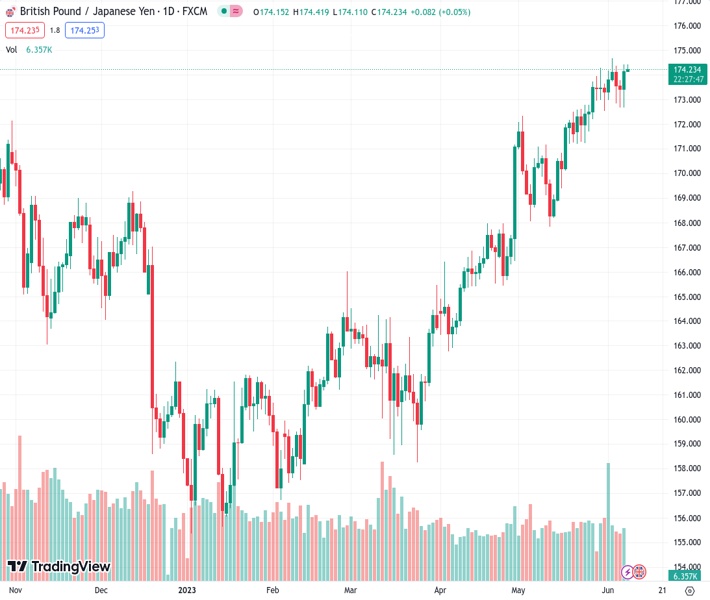Click the Jun label on time axis

pos(608,591)
